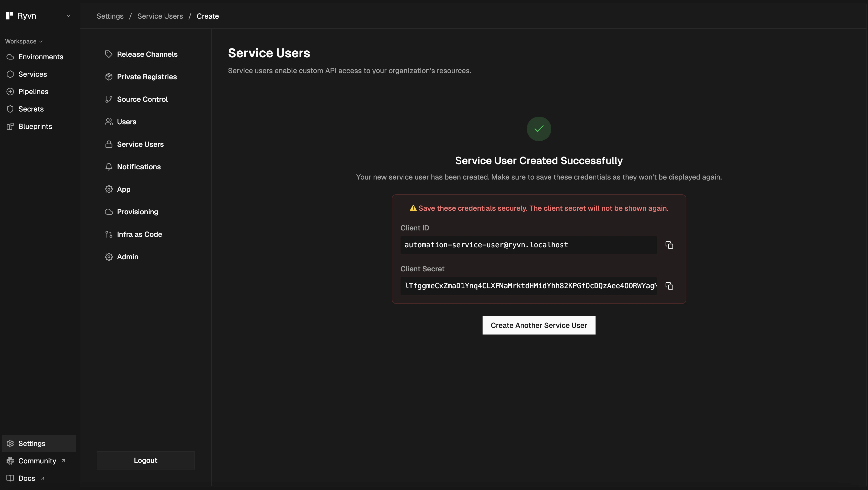
Task: Click the Client Secret text field
Action: pos(528,286)
